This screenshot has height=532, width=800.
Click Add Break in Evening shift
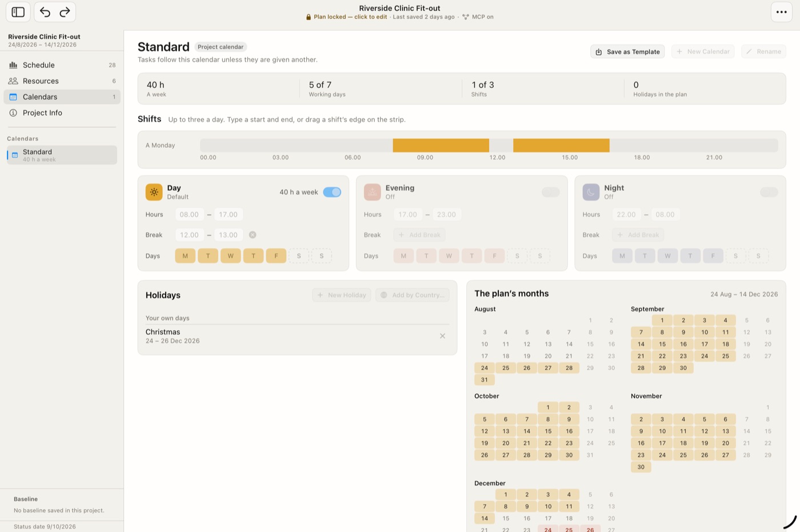click(x=419, y=235)
